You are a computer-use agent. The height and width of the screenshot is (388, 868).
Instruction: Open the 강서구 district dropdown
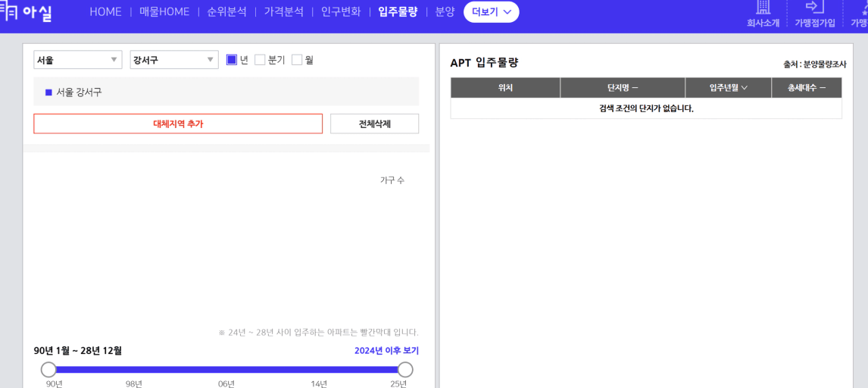pyautogui.click(x=174, y=60)
